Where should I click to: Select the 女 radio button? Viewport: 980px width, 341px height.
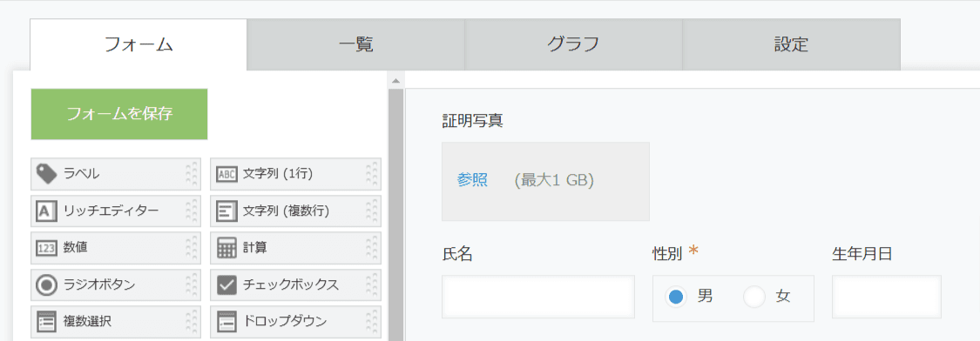pos(754,298)
